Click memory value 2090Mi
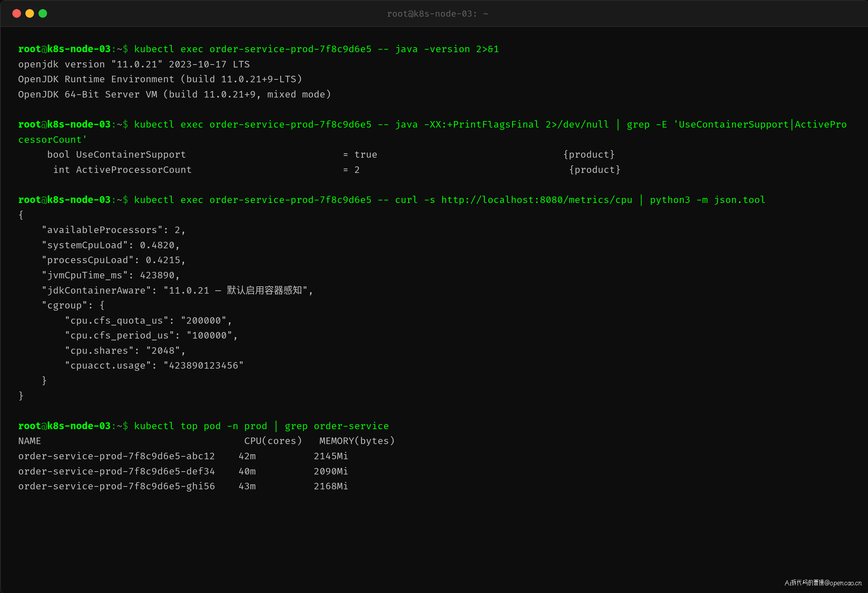Screen dimensions: 868x593 (331, 472)
